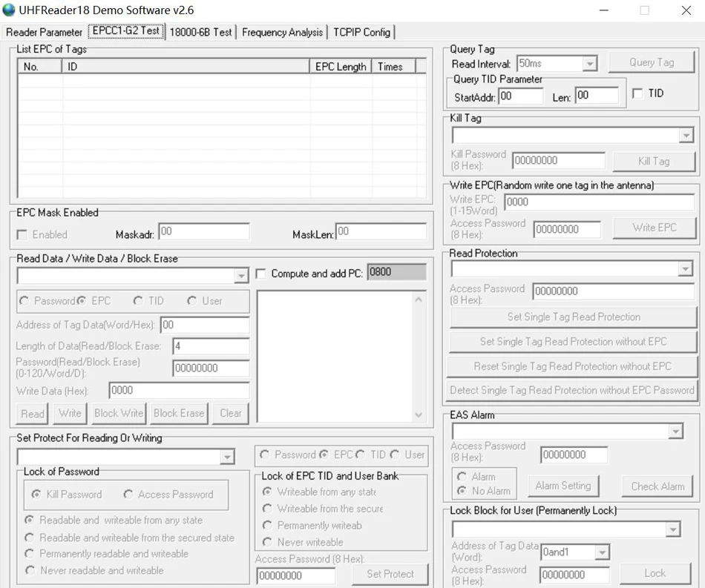Click the Write EPC value field
The image size is (705, 588).
(600, 202)
